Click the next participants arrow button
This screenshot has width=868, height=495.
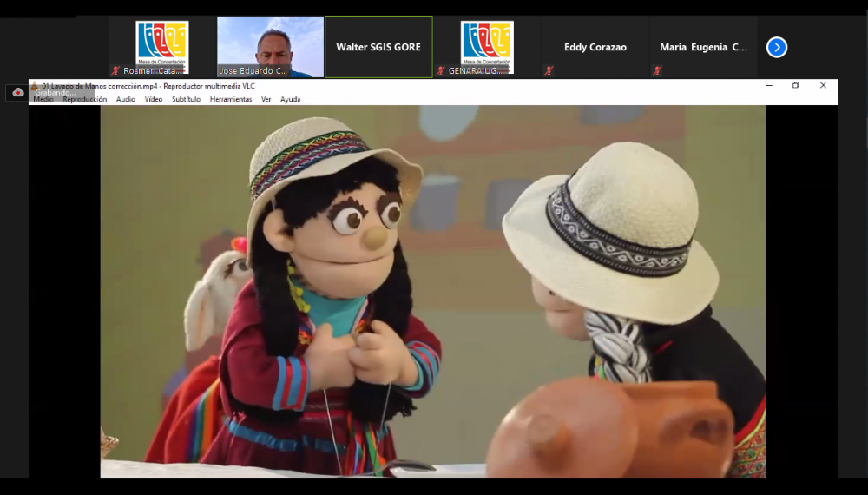[777, 47]
